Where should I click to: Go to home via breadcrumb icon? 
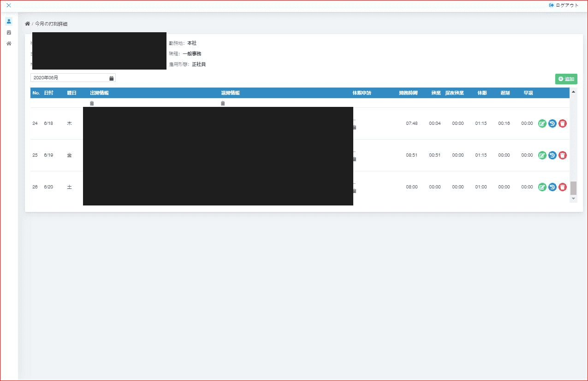27,23
